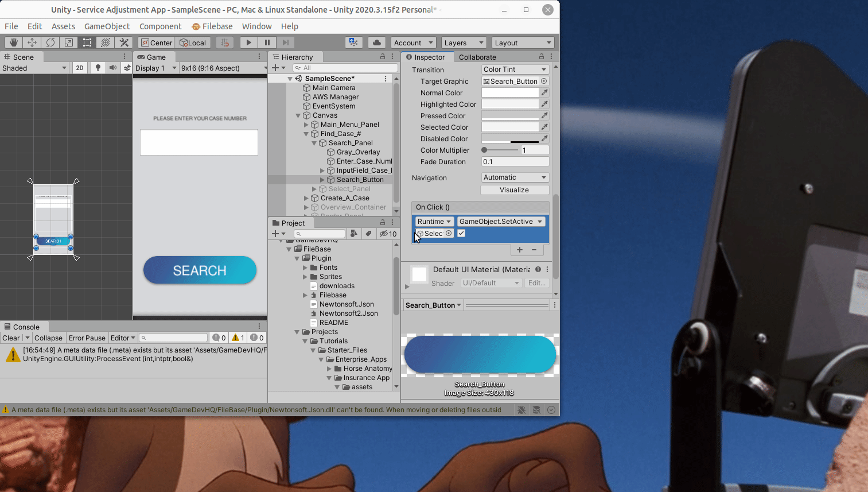Viewport: 868px width, 492px height.
Task: Open the Layers dropdown
Action: point(464,42)
